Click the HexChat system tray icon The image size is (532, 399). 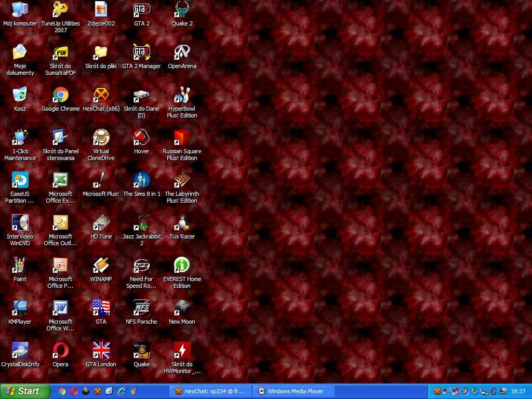(437, 391)
